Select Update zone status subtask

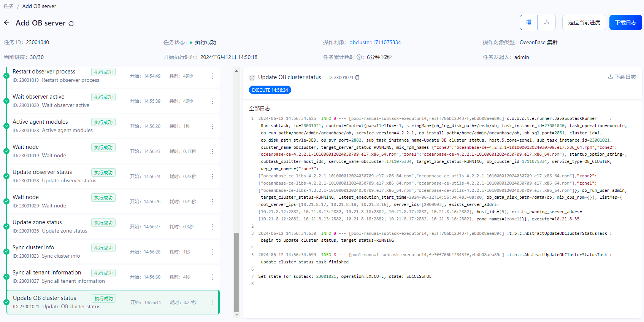point(113,226)
